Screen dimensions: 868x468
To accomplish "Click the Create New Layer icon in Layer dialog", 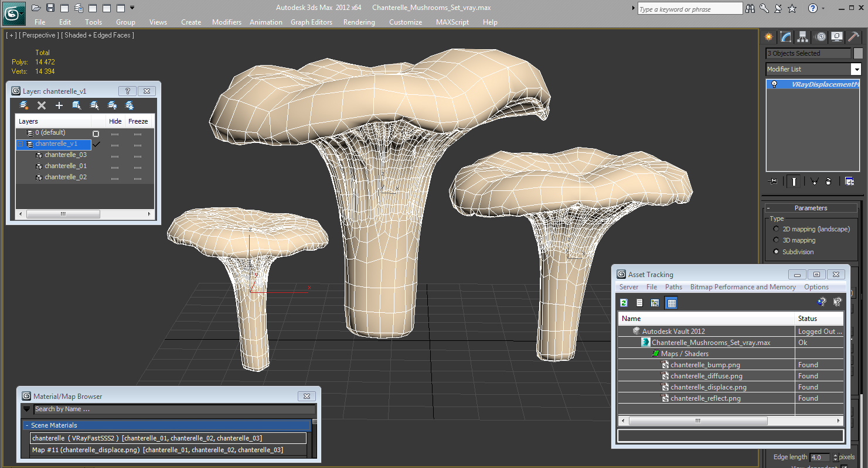I will click(24, 105).
